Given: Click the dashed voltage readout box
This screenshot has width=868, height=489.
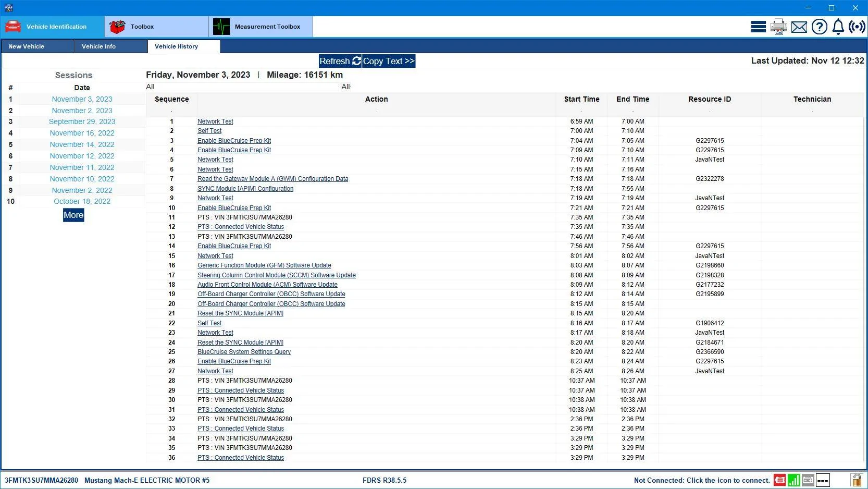Looking at the screenshot, I should coord(823,480).
